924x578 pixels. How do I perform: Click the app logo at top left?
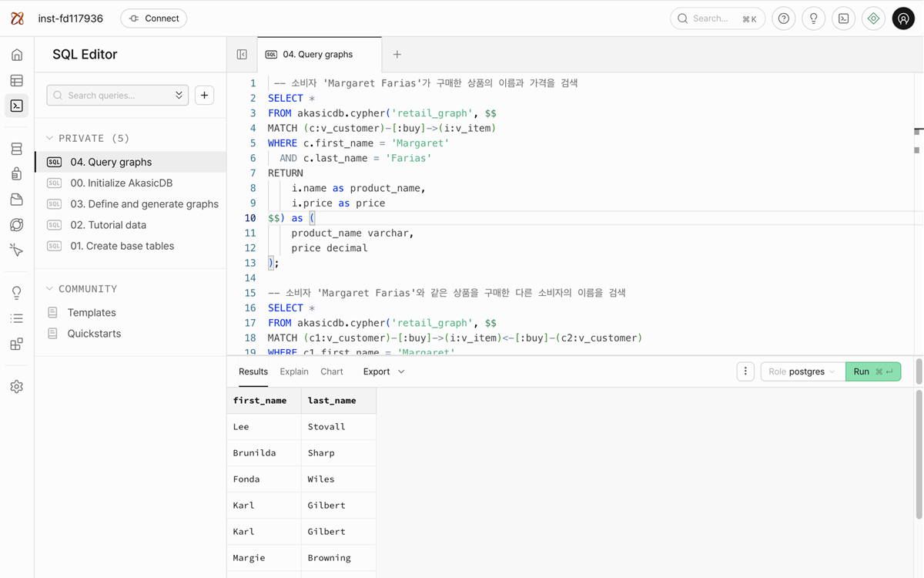click(17, 18)
